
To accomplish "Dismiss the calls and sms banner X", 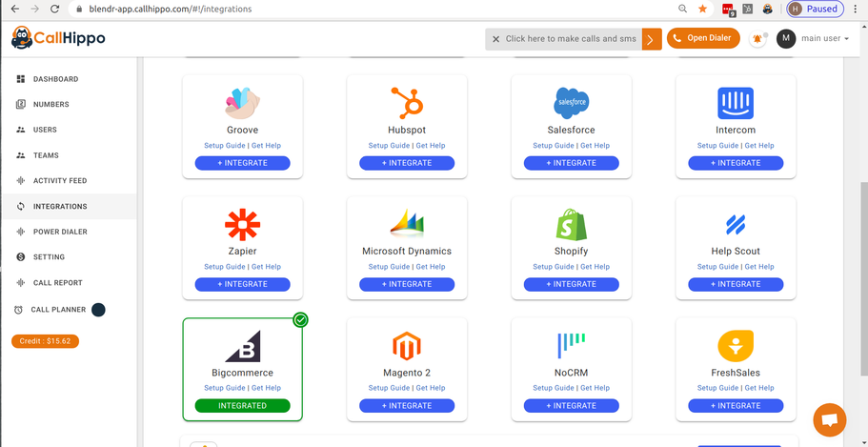I will coord(496,39).
